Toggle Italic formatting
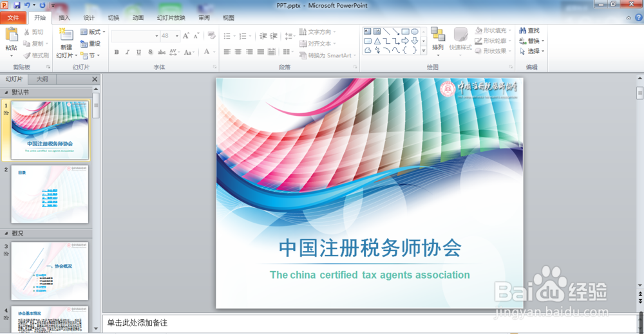The image size is (644, 334). click(128, 52)
